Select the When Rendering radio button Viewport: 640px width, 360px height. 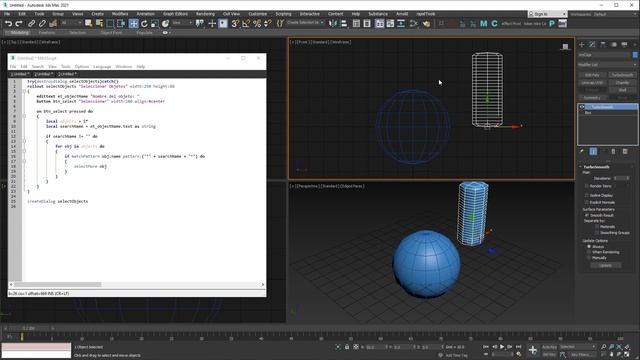pos(589,252)
